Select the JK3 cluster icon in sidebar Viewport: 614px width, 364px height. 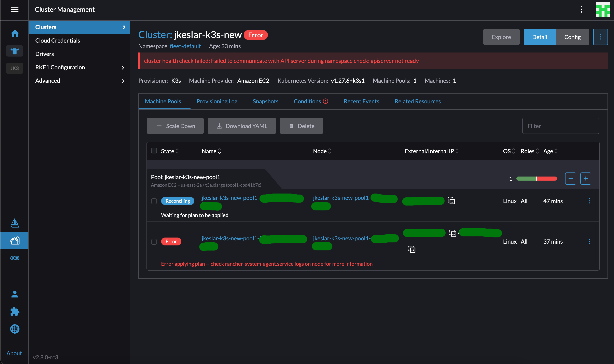pos(14,68)
